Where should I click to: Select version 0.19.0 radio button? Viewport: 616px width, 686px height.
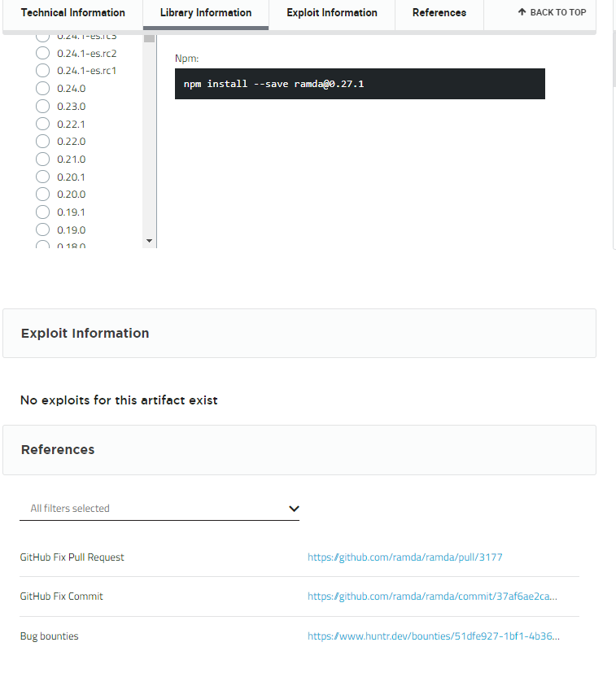[x=42, y=229]
